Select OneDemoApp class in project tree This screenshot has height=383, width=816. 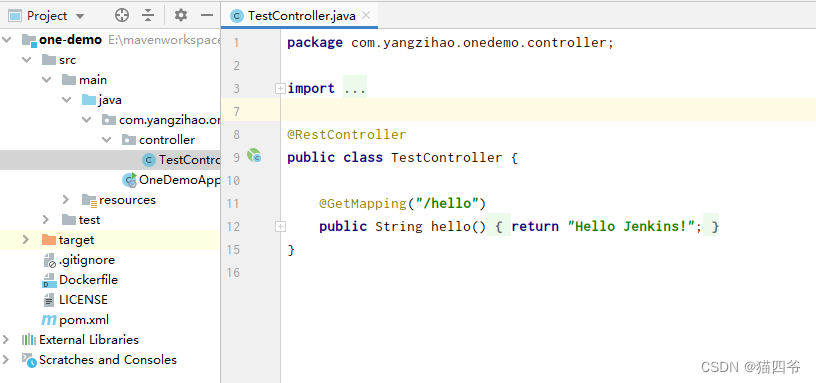point(179,180)
